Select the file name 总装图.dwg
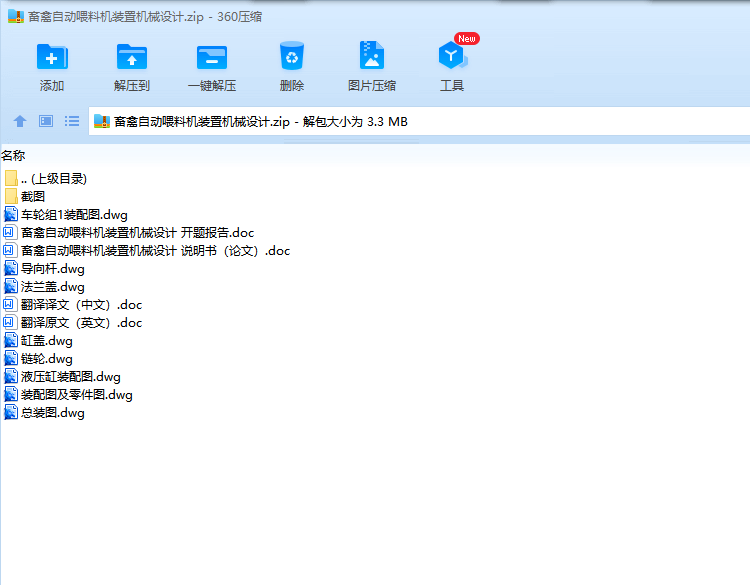This screenshot has height=585, width=750. click(x=53, y=413)
